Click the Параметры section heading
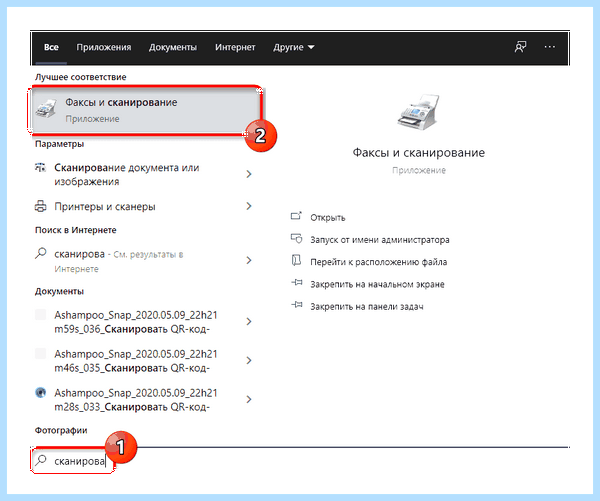 point(59,144)
